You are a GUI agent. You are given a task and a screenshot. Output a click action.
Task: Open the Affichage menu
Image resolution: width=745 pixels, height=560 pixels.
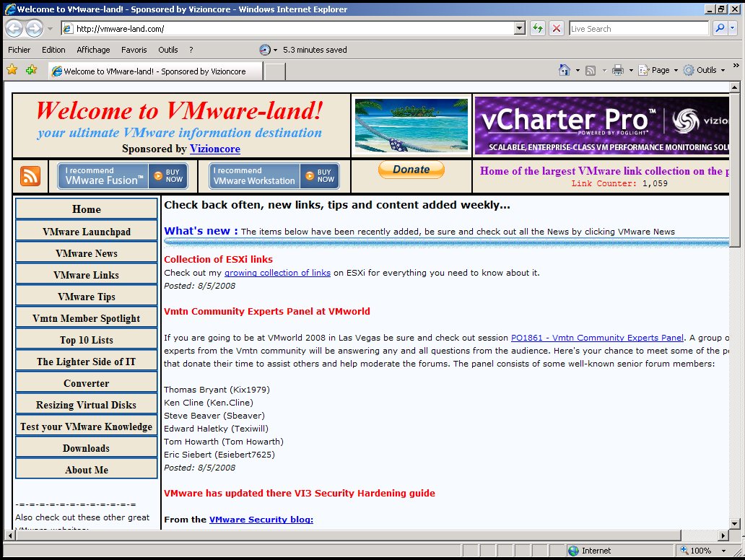click(93, 50)
